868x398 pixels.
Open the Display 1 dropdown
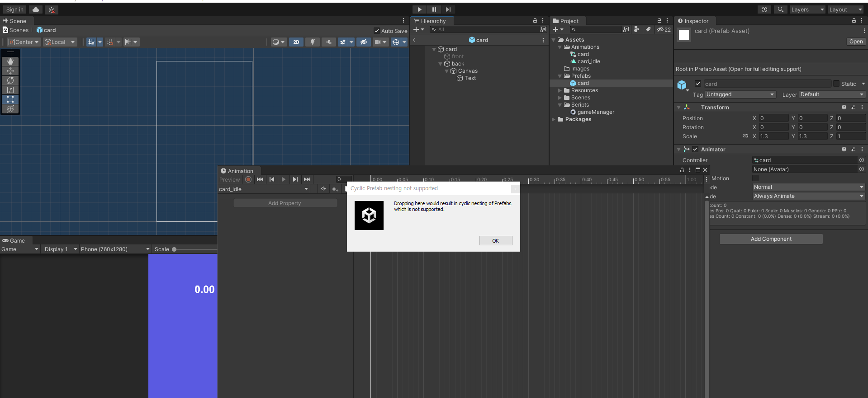(x=60, y=249)
